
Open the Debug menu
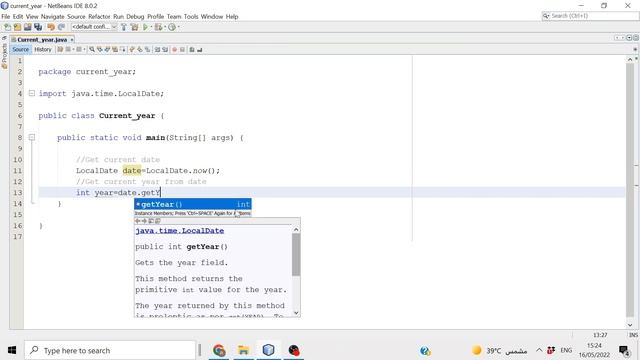pos(135,16)
